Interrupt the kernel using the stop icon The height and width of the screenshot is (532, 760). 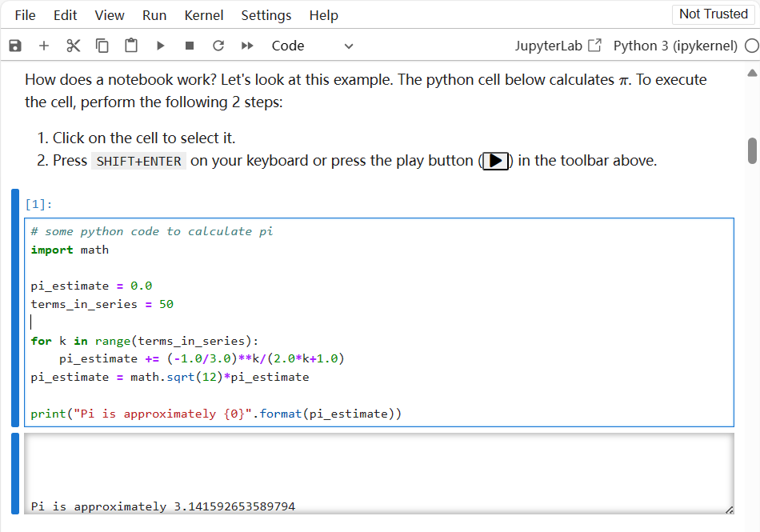pyautogui.click(x=189, y=46)
